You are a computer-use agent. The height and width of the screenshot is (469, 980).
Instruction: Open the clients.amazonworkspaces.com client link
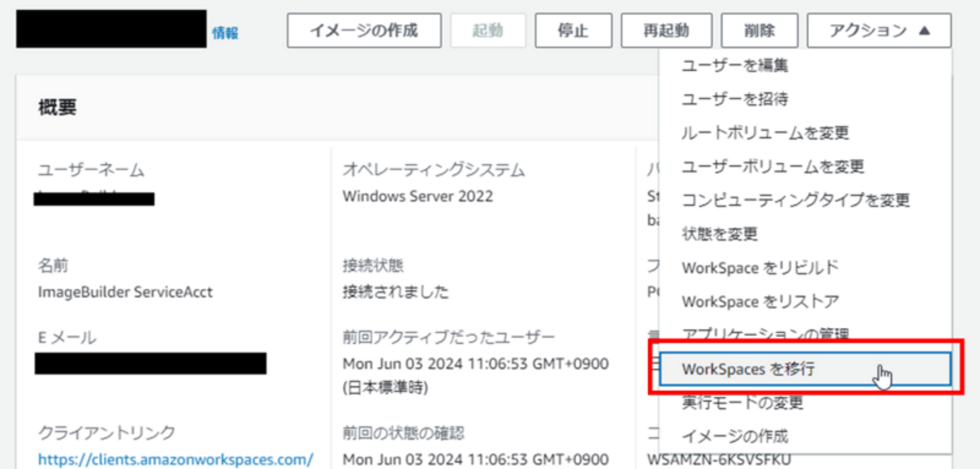(x=175, y=458)
